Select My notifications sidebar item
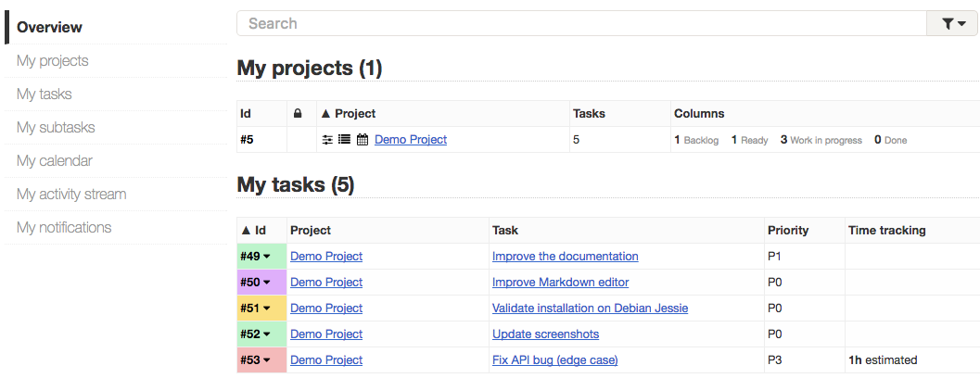980x378 pixels. pos(64,227)
